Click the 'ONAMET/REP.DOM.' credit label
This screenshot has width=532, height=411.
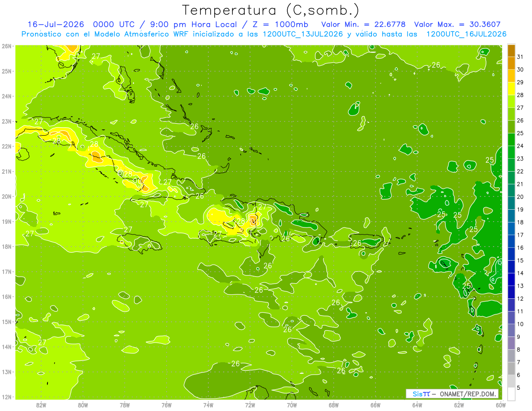(468, 394)
